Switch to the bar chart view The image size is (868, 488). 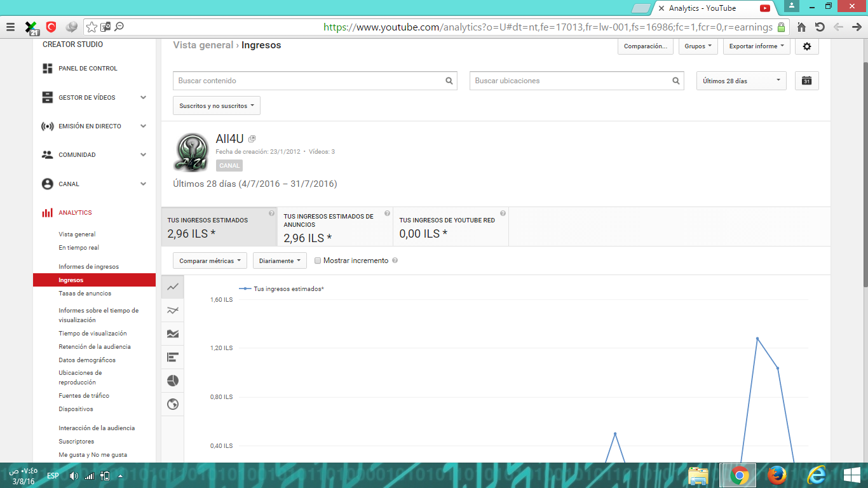173,357
